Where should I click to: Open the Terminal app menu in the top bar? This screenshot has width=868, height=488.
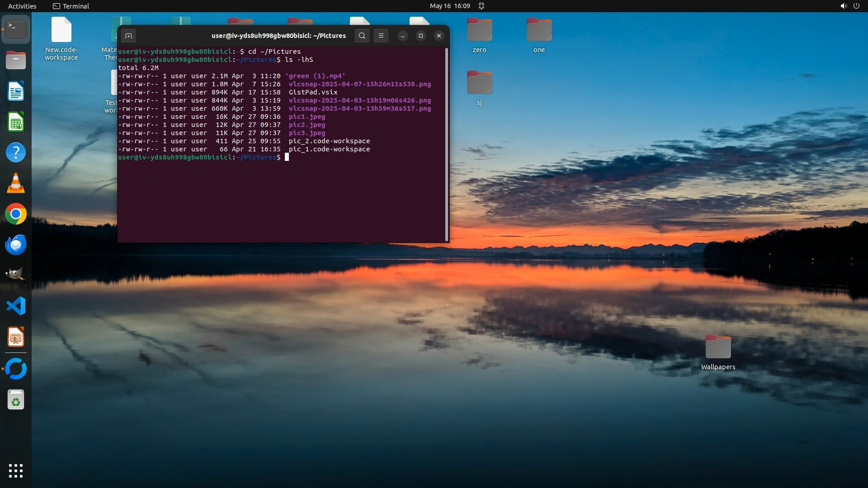pyautogui.click(x=71, y=6)
